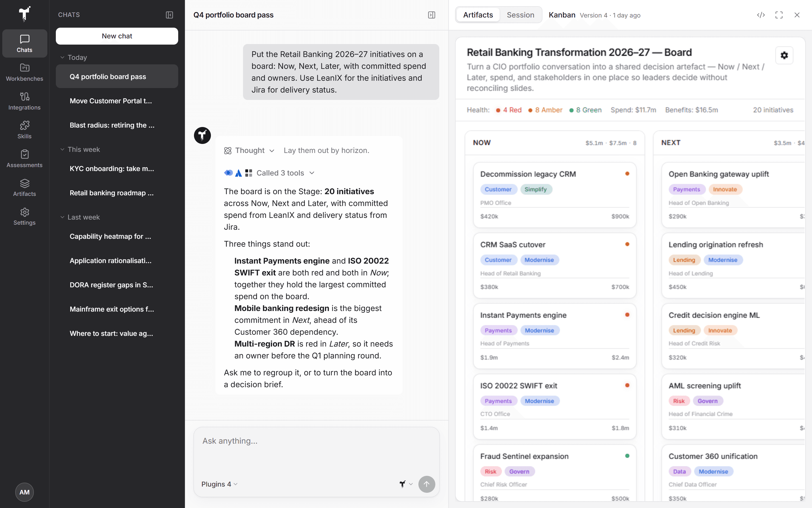This screenshot has width=812, height=508.
Task: Open Assessments from the sidebar
Action: tap(25, 159)
